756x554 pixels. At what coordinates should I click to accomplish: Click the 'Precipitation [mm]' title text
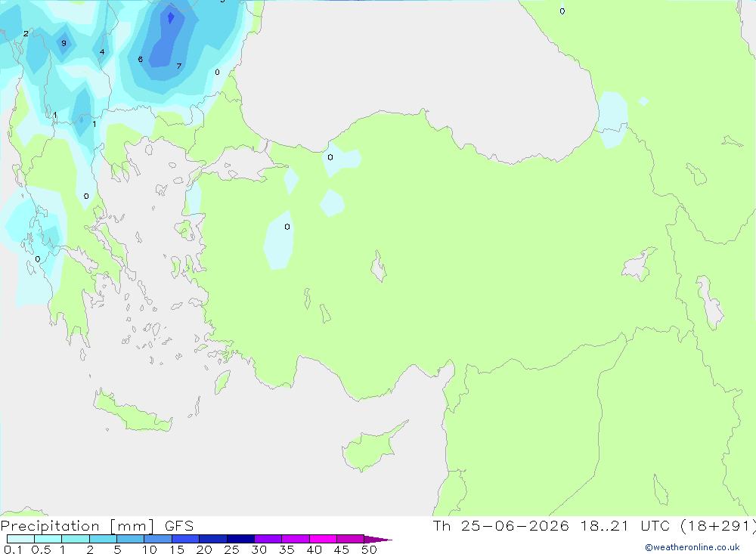77,526
